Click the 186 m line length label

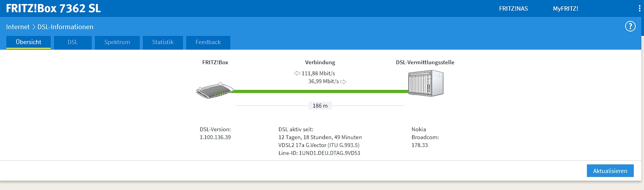click(x=320, y=106)
